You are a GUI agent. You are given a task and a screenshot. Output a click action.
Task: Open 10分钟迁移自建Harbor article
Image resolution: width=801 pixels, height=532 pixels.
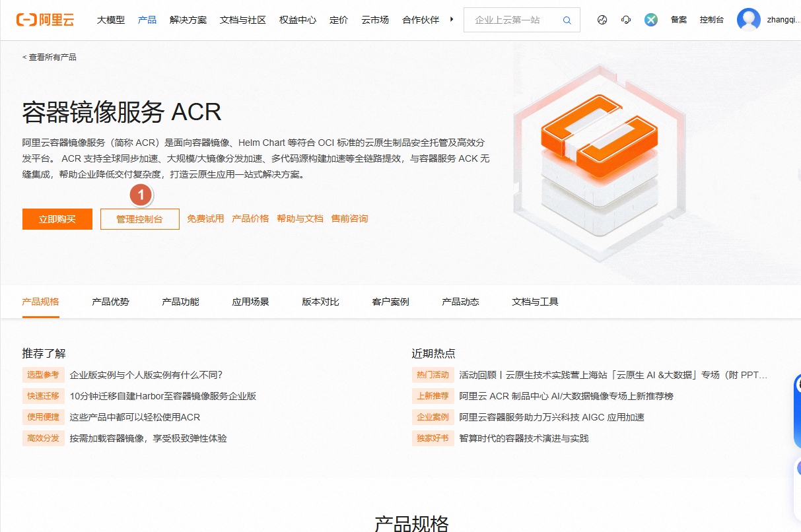point(163,396)
